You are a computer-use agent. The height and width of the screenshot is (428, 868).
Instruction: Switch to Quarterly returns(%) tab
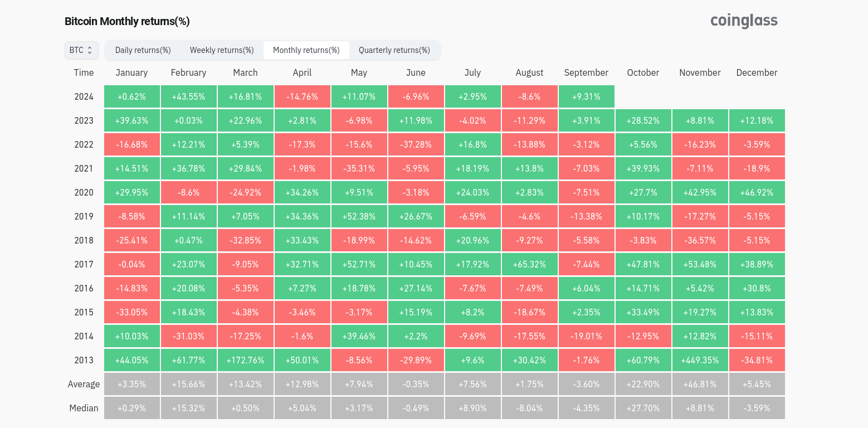click(394, 50)
